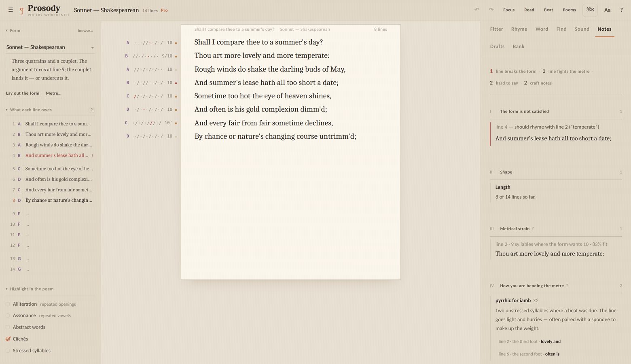Screen dimensions: 631x364
Task: Open the Aa typography settings
Action: [607, 10]
